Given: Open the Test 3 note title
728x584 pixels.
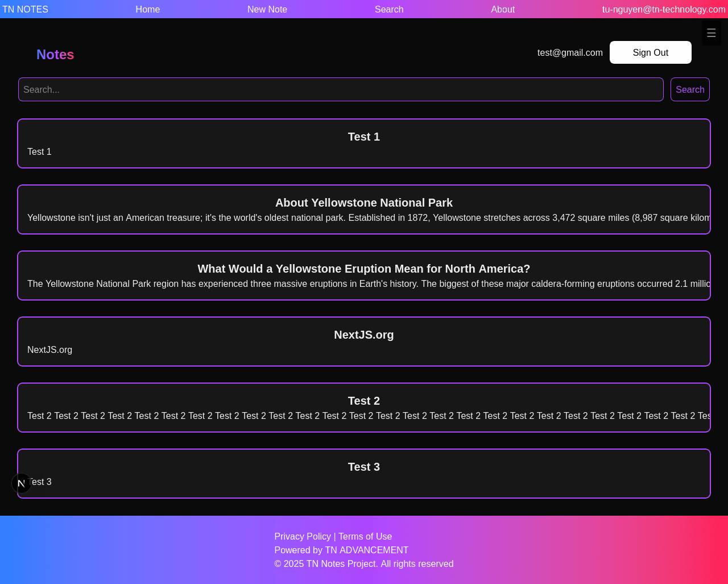Looking at the screenshot, I should point(364,467).
